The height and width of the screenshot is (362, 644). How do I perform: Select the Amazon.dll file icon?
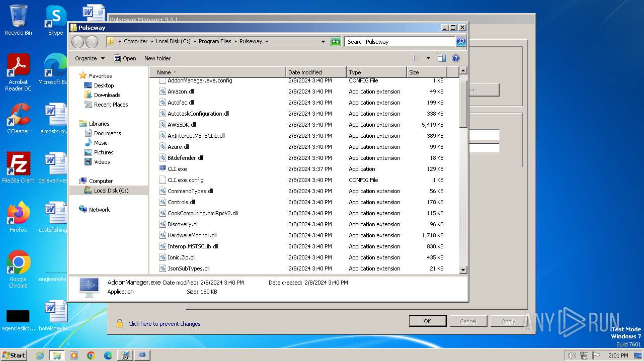tap(163, 92)
